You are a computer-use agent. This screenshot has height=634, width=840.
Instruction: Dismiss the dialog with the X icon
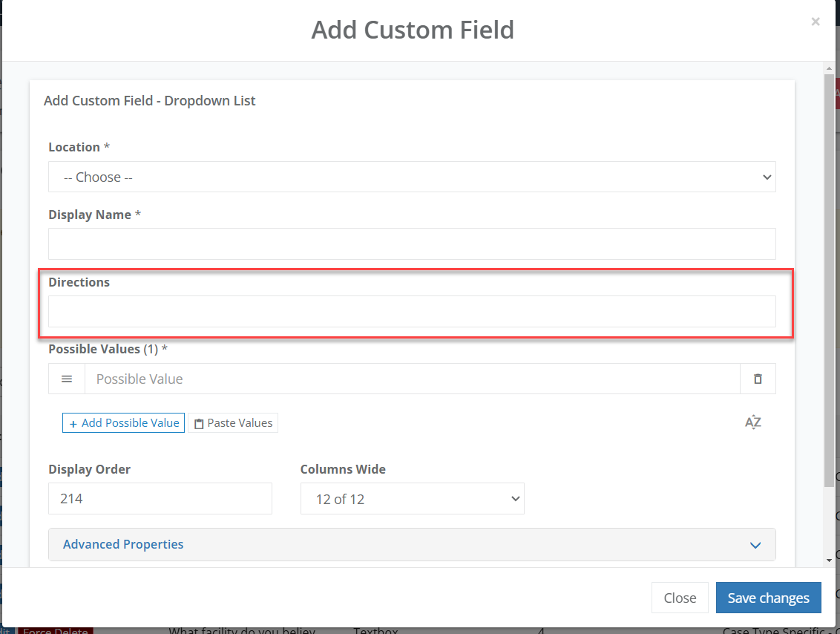[x=815, y=22]
